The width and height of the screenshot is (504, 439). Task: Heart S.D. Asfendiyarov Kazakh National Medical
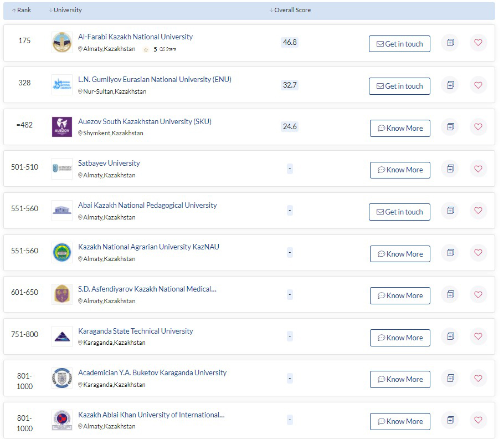click(478, 294)
